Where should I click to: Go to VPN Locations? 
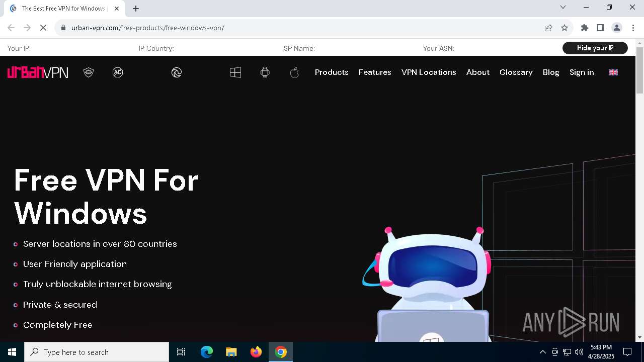coord(429,72)
